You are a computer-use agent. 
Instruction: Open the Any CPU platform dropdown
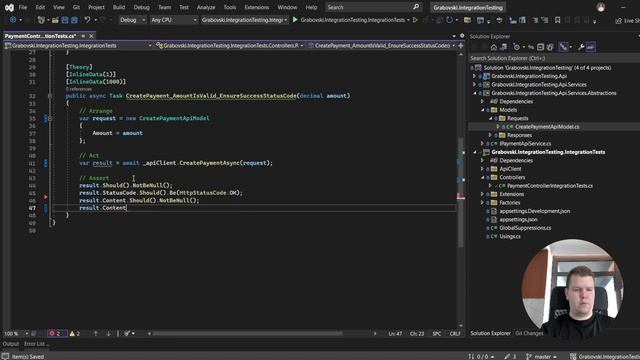click(x=173, y=20)
